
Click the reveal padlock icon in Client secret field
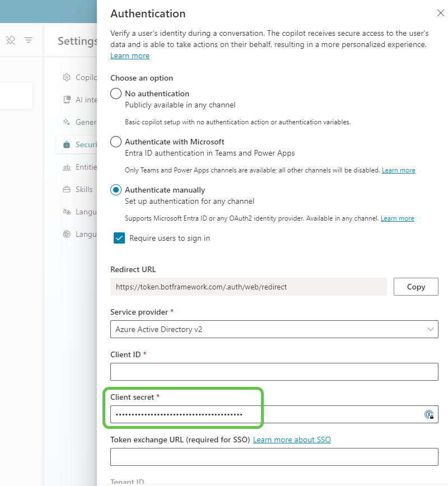pos(429,414)
